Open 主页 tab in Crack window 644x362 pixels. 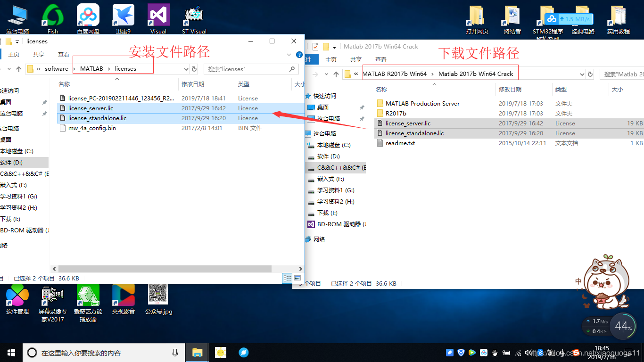pyautogui.click(x=331, y=60)
